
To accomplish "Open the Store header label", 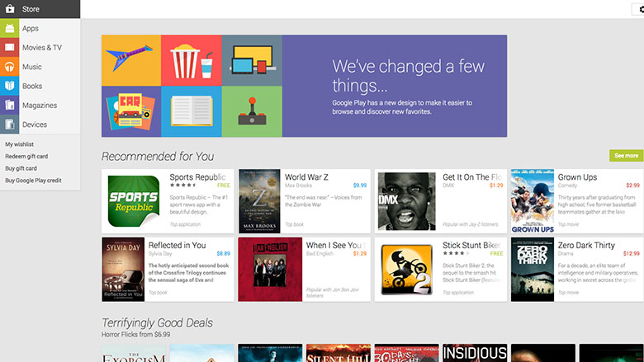I will [31, 9].
